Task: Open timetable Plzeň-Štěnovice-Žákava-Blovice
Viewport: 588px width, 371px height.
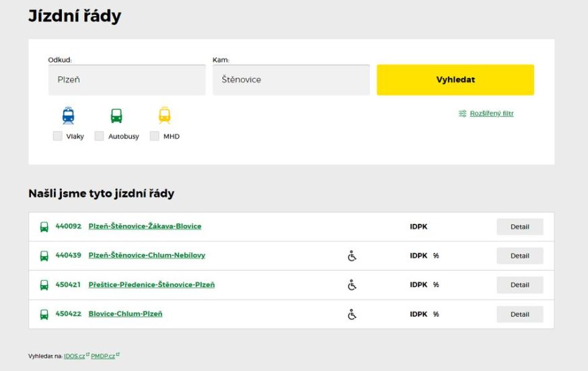Action: click(x=145, y=226)
